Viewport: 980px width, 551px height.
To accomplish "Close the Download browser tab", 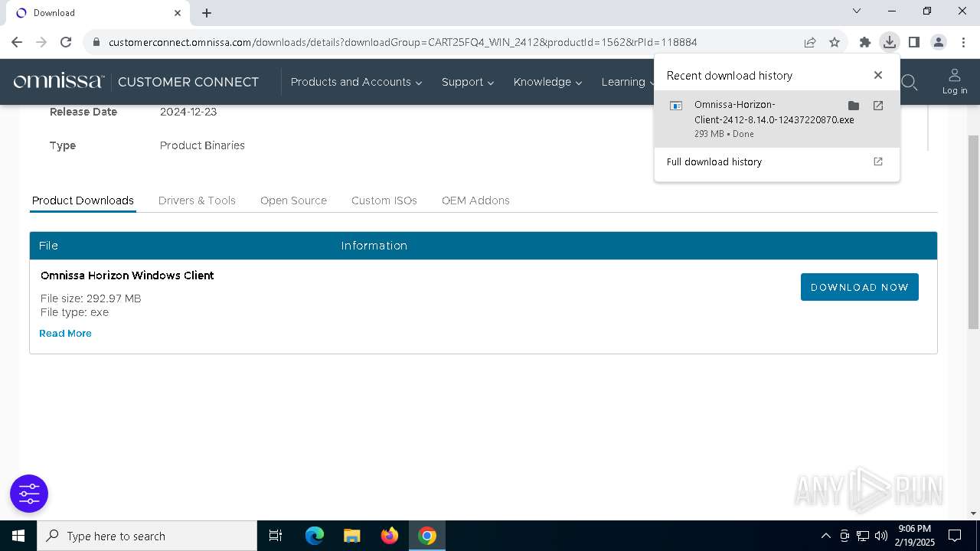I will (178, 12).
